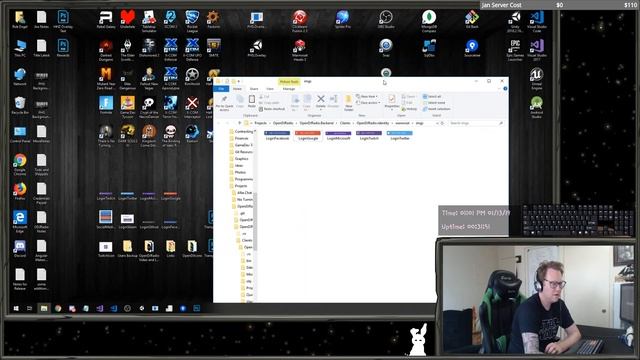Open Properties in the Explorer ribbon
640x360 pixels.
pos(391,102)
